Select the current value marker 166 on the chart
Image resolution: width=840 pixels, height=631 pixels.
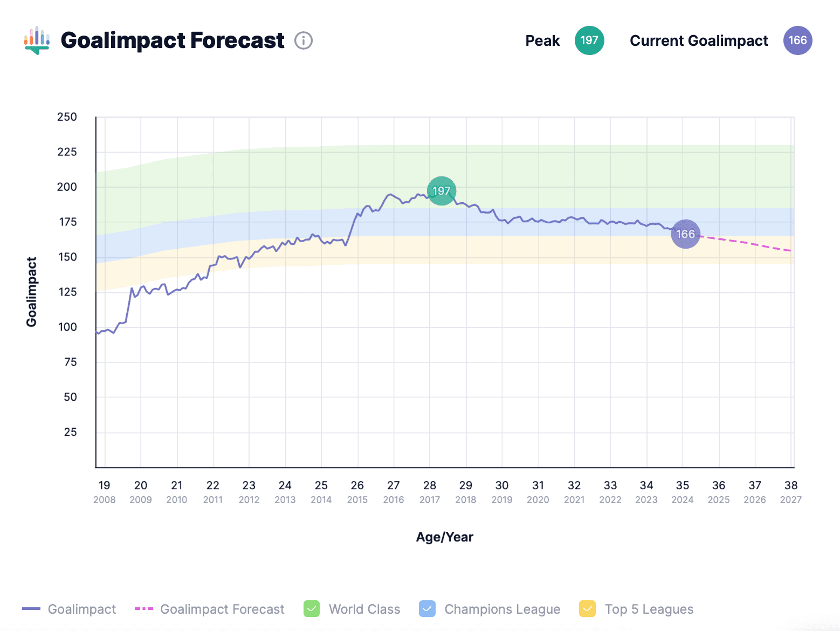(x=685, y=234)
